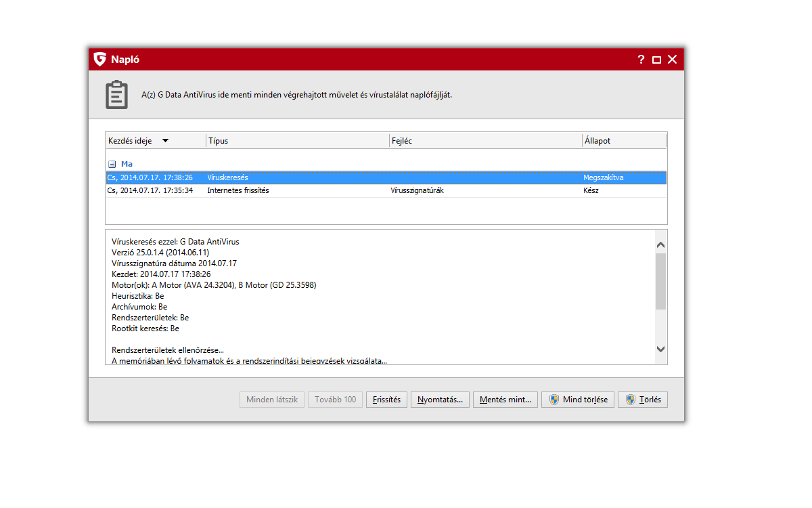Click the G Data shield logo in title bar

pyautogui.click(x=100, y=60)
